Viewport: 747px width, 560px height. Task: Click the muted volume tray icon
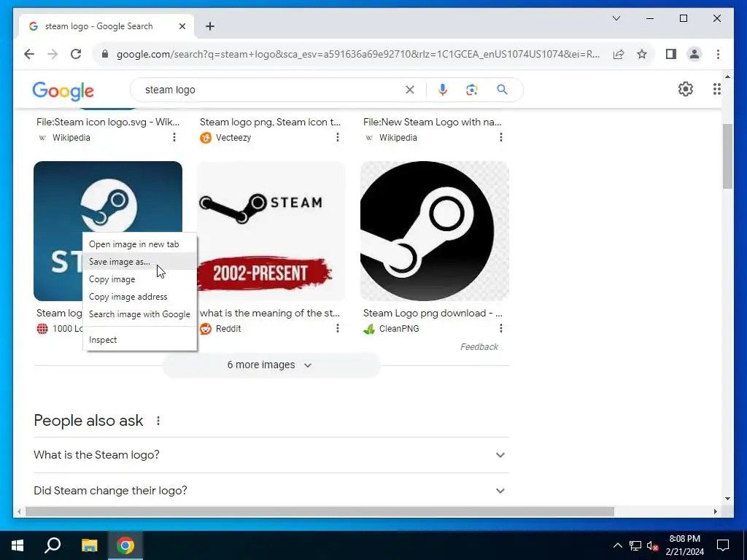point(652,545)
